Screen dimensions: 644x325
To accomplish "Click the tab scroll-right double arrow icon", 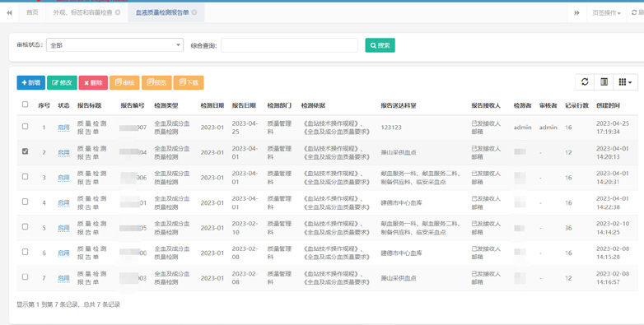I will (x=576, y=12).
